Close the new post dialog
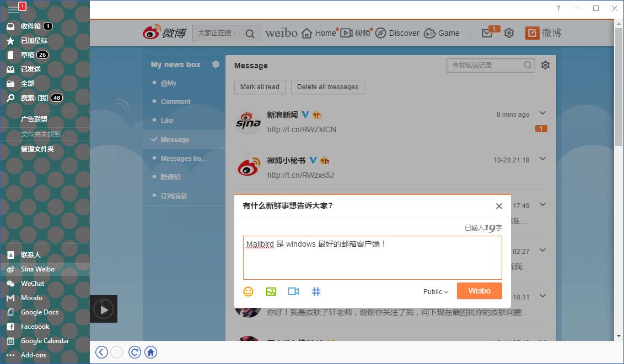Screen dimensions: 624x364 499,206
